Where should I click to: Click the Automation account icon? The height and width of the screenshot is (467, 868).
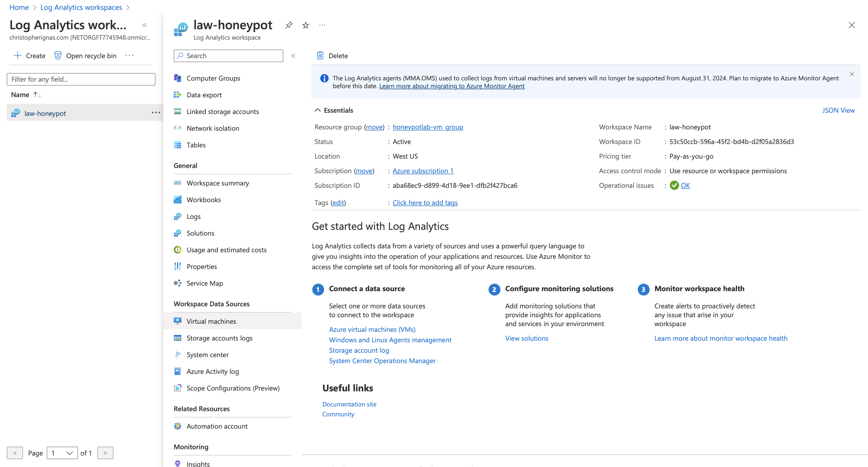tap(178, 426)
